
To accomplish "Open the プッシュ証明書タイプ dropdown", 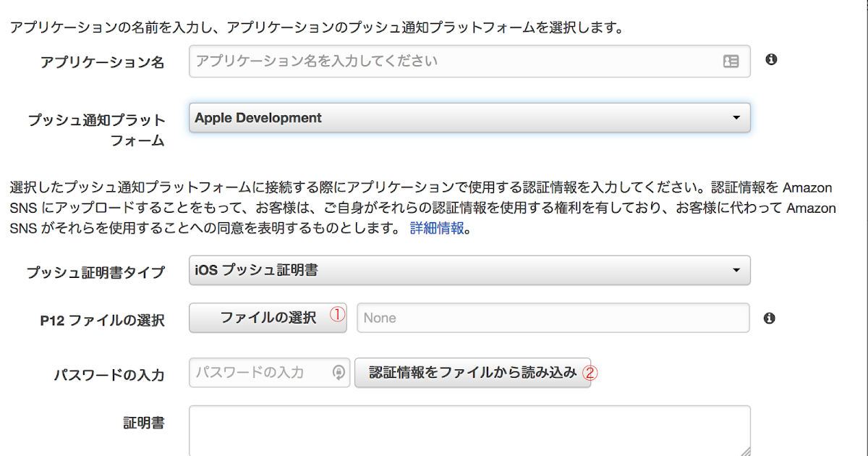I will click(470, 270).
